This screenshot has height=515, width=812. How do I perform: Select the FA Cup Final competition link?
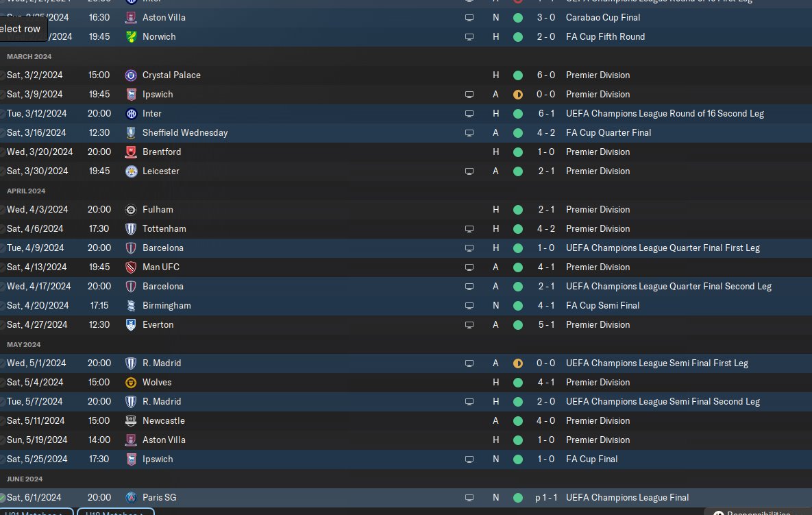(x=591, y=459)
